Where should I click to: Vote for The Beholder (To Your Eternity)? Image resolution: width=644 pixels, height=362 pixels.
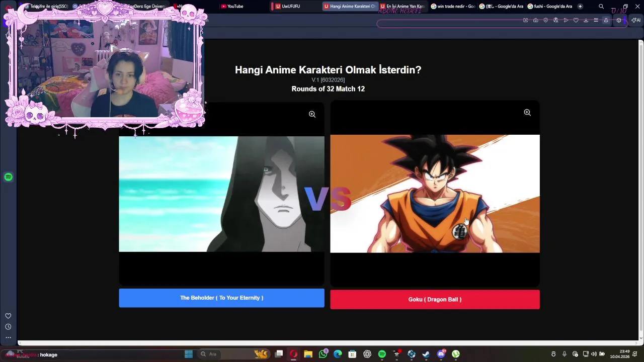221,298
